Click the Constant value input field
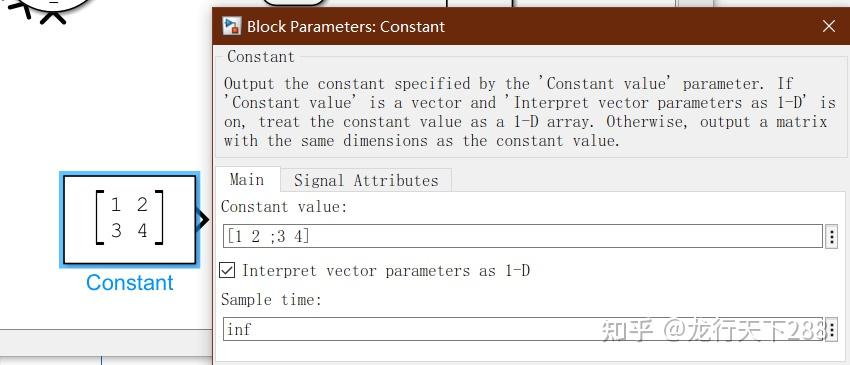Image resolution: width=850 pixels, height=365 pixels. (x=523, y=236)
